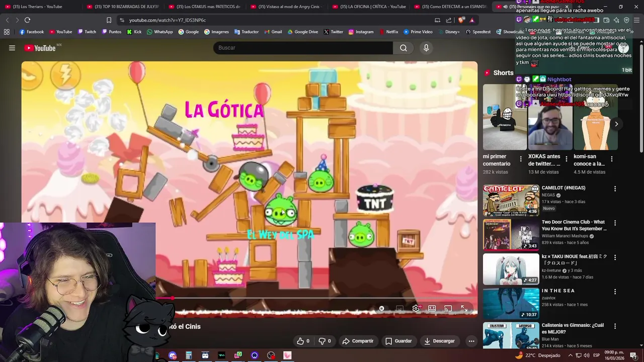Expand hidden system tray icons chevron

coord(570,355)
